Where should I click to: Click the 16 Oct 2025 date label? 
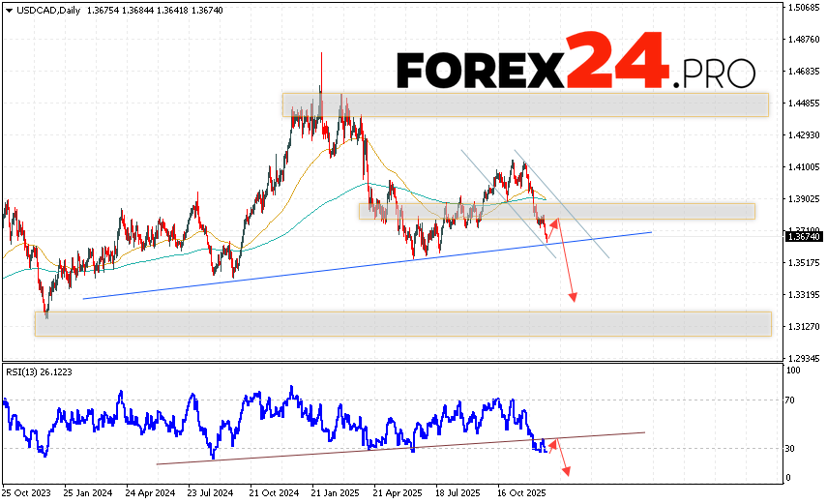[520, 491]
